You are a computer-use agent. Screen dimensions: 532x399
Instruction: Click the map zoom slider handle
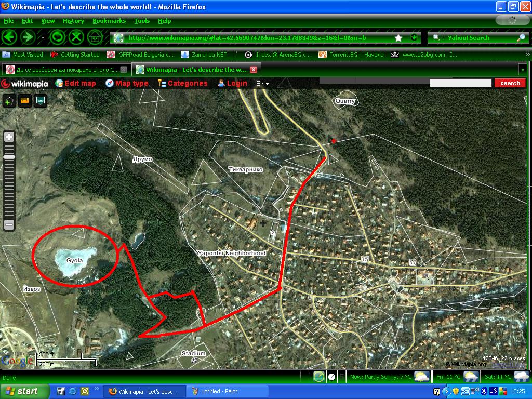click(9, 157)
